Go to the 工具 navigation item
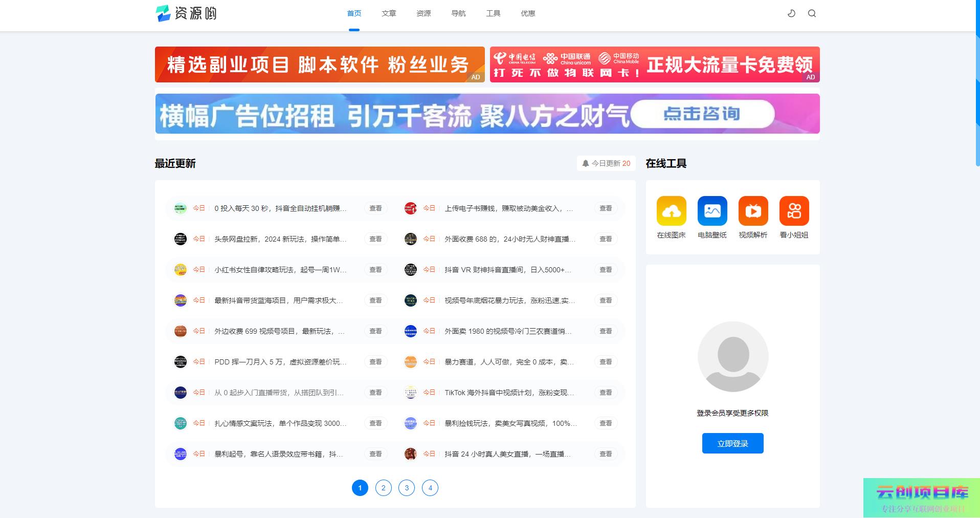 (x=493, y=13)
